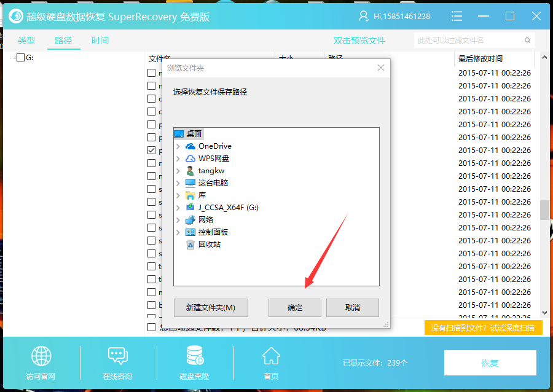The width and height of the screenshot is (553, 392).
Task: Click the user account avatar icon
Action: pos(363,16)
